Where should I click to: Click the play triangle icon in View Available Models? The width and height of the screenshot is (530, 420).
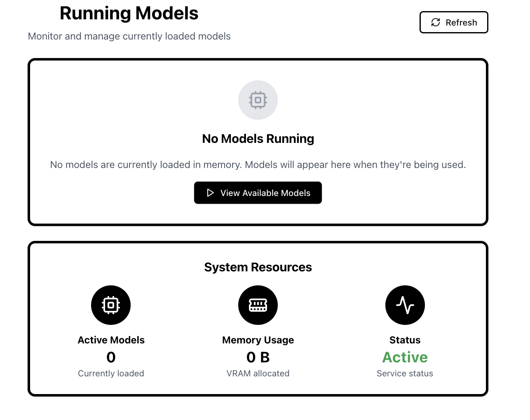point(210,193)
